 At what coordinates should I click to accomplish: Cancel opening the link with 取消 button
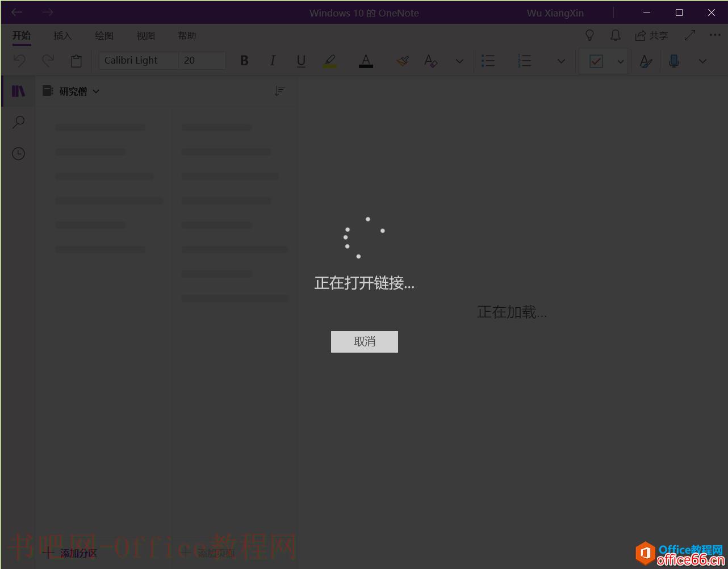click(364, 341)
